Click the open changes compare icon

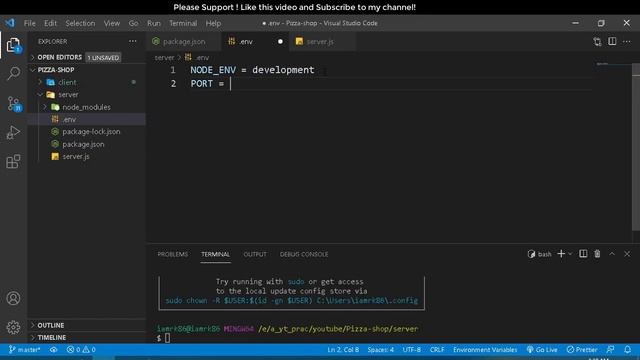point(598,41)
